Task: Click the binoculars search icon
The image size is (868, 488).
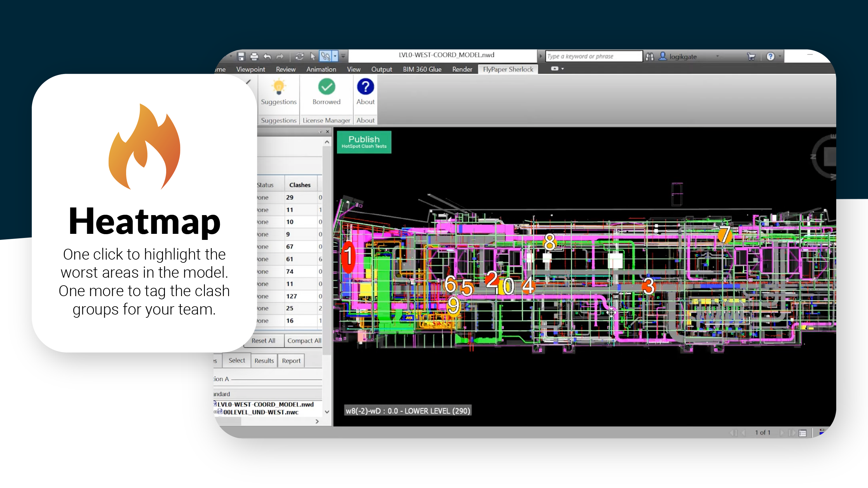Action: (x=650, y=57)
